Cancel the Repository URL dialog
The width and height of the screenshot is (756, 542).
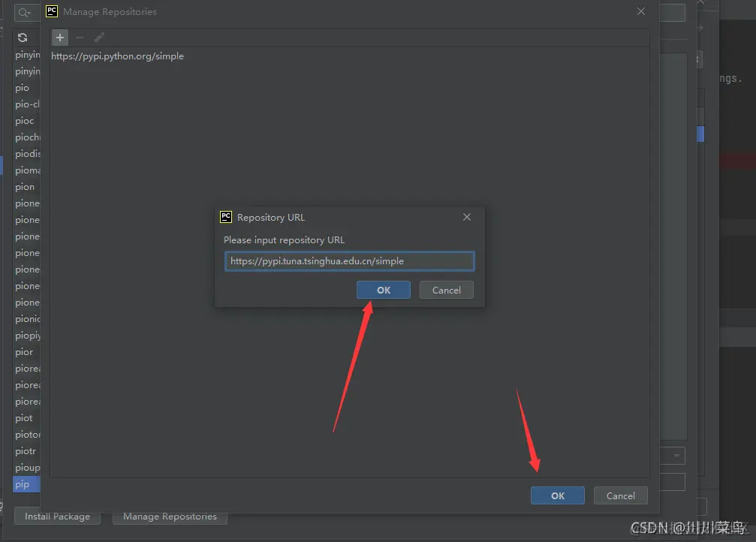(x=447, y=290)
